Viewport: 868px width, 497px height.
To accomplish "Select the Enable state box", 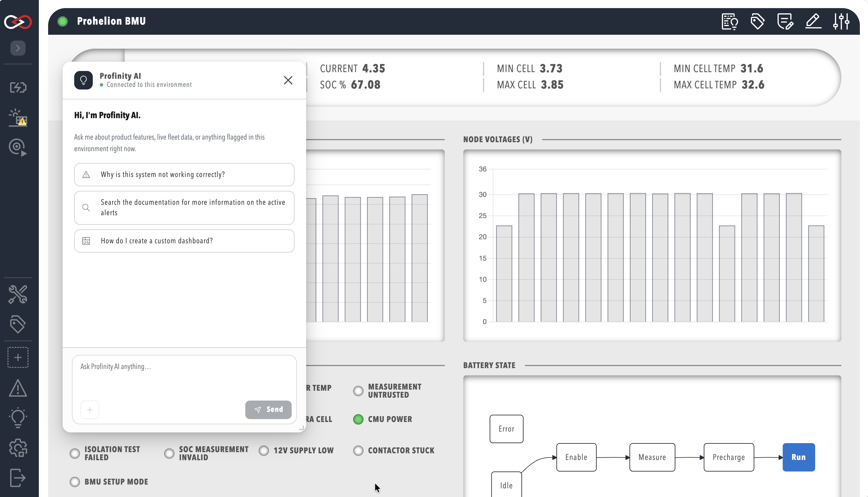I will [576, 457].
